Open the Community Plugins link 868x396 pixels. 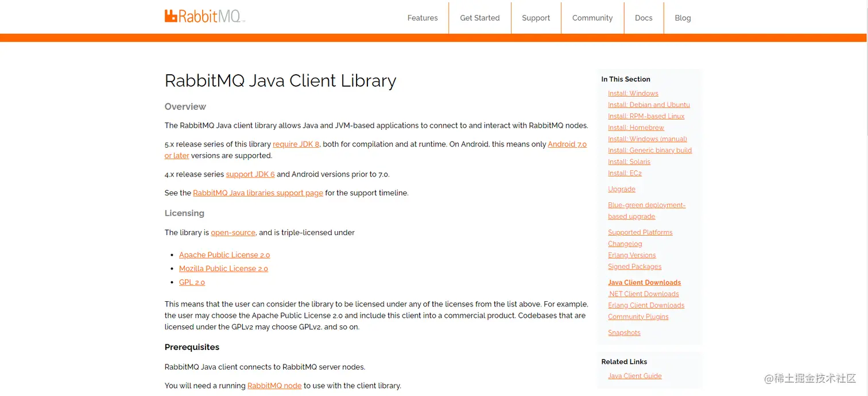click(638, 317)
